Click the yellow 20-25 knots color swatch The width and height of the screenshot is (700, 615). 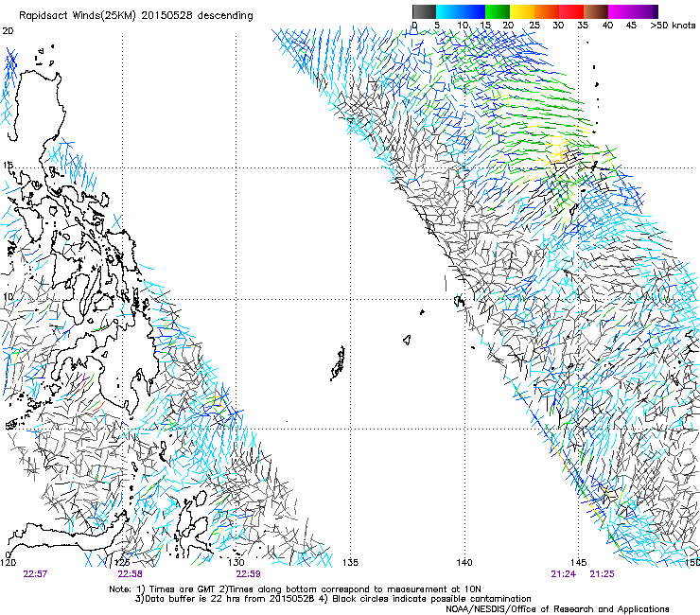(522, 11)
